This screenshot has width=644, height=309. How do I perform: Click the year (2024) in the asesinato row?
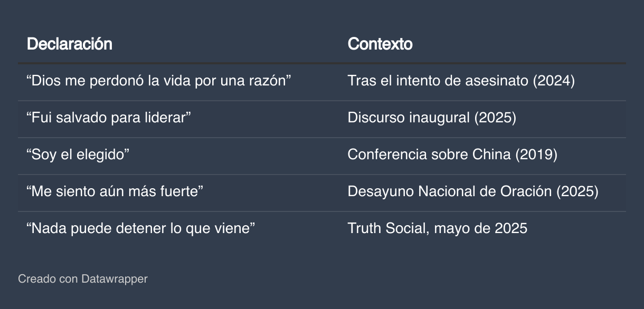click(553, 81)
